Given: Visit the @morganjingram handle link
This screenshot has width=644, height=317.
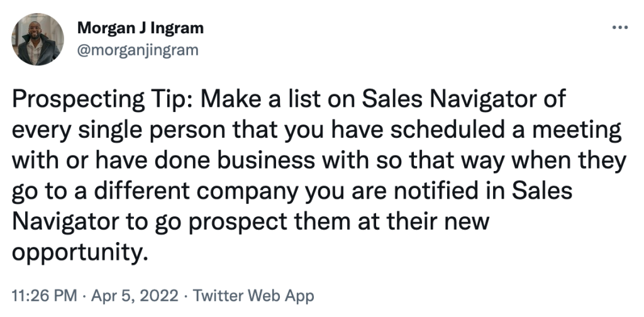Looking at the screenshot, I should pos(138,50).
